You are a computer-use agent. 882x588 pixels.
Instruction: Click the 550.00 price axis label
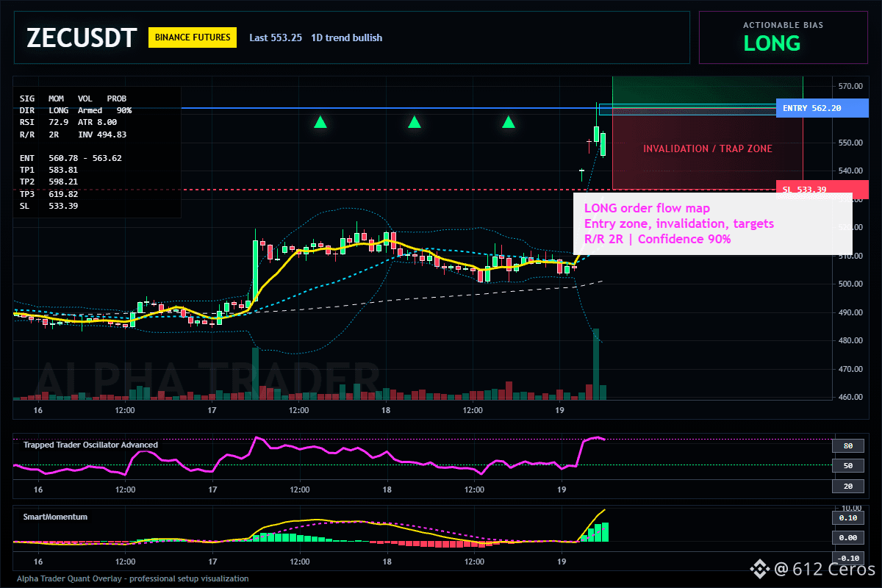click(849, 143)
